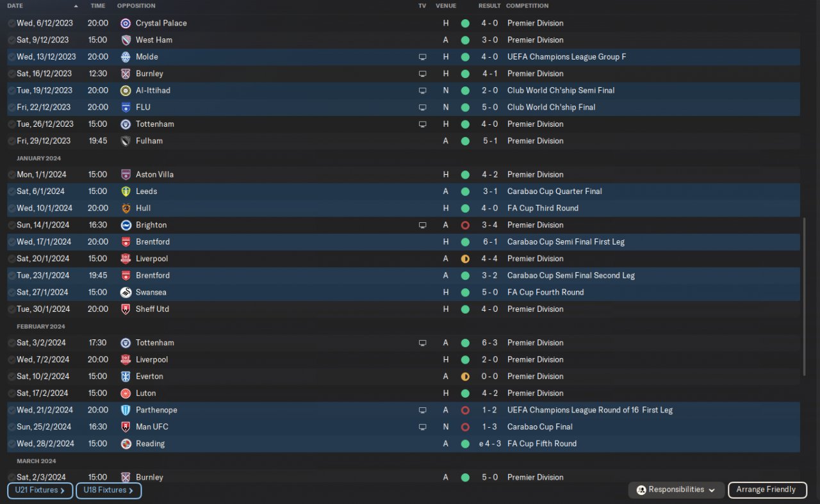The width and height of the screenshot is (820, 504).
Task: Expand the U21 Fixtures button
Action: click(40, 491)
